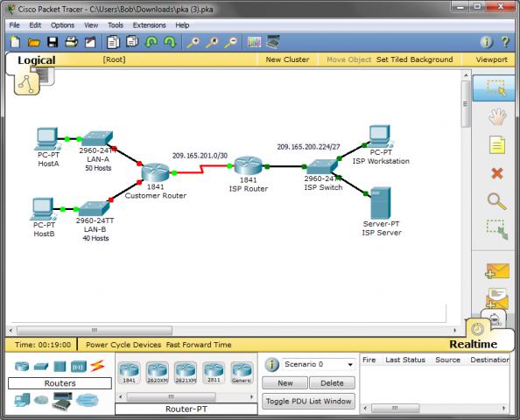Click New Cluster in the workspace bar
Screen dimensions: 520x420
(287, 59)
